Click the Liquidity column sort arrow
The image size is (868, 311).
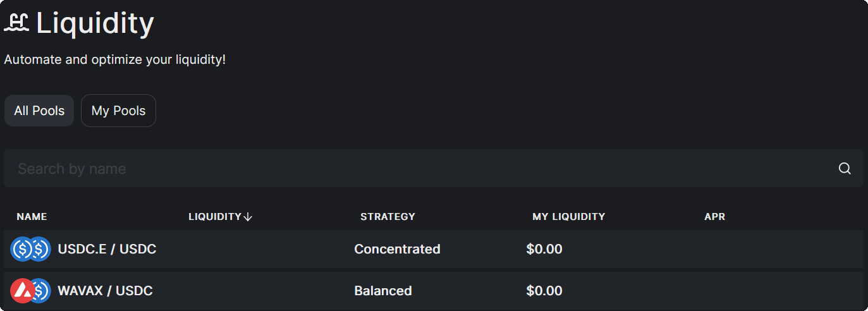[248, 217]
